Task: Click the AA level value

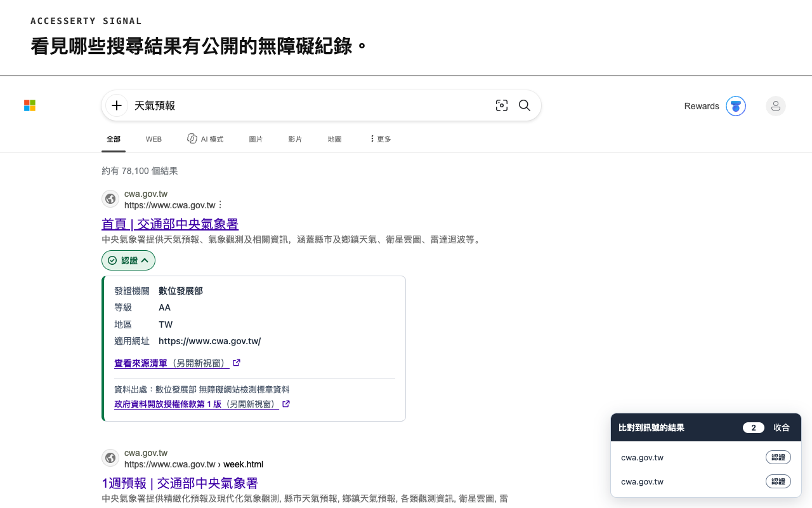Action: tap(165, 307)
